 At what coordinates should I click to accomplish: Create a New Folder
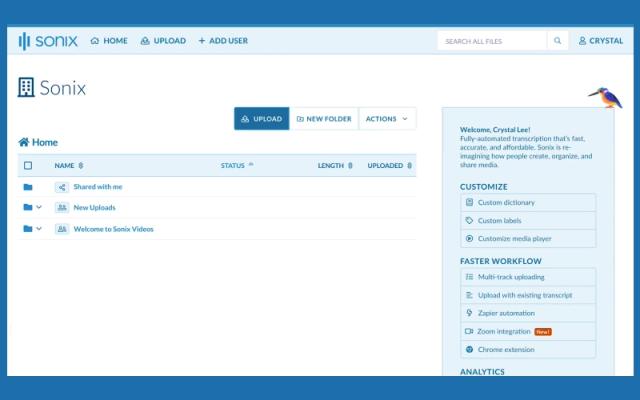[x=324, y=119]
